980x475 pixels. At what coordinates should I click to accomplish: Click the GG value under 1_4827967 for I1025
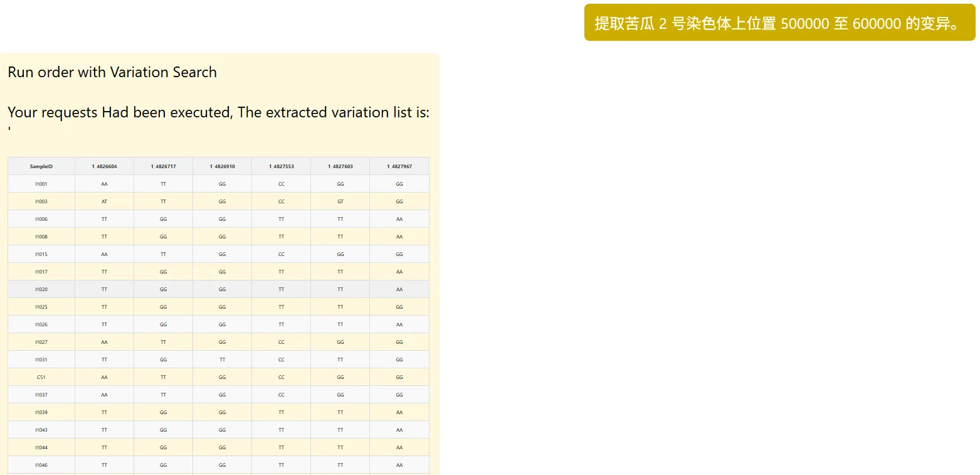point(399,307)
